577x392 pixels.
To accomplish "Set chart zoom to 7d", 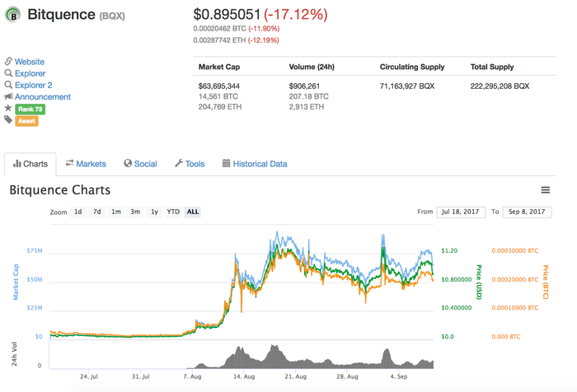I will click(x=96, y=212).
